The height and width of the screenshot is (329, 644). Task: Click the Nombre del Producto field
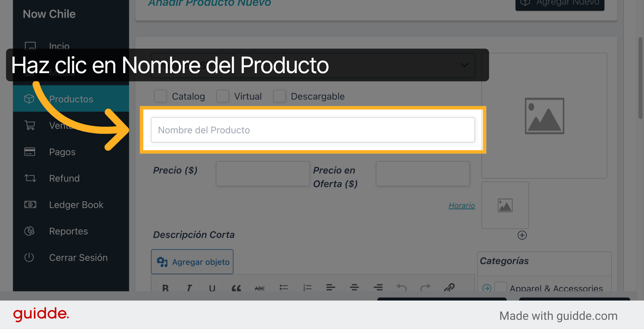(313, 130)
